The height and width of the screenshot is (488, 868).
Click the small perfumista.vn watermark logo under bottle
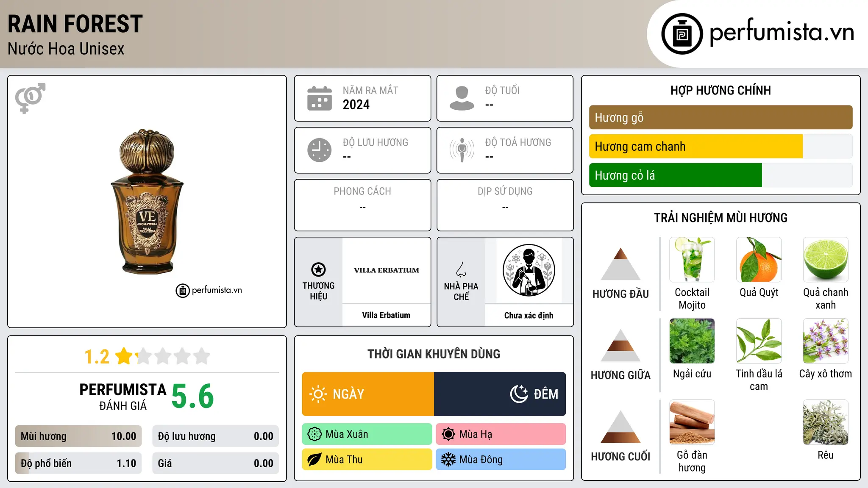coord(209,290)
